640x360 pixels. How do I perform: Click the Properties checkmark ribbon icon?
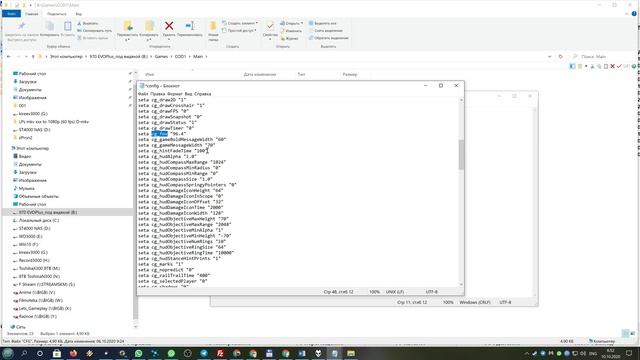(x=270, y=26)
